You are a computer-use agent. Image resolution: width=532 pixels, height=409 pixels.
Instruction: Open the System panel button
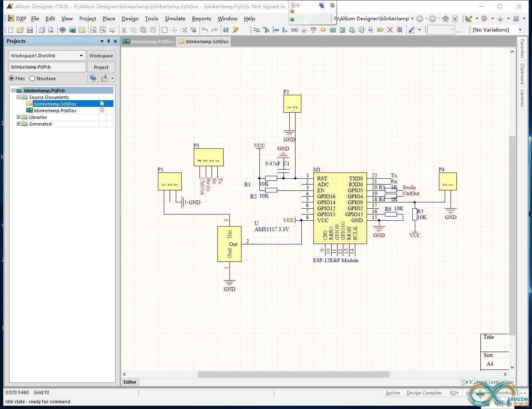pyautogui.click(x=393, y=393)
